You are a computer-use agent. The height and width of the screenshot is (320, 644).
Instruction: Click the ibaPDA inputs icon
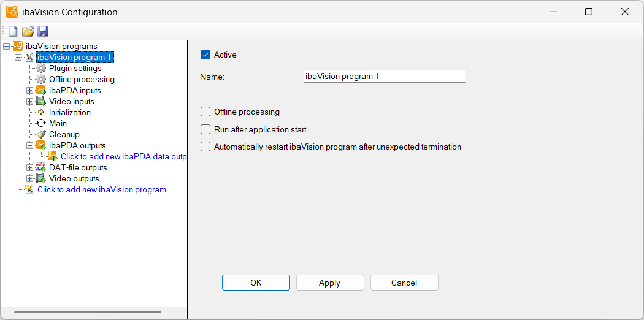pos(41,90)
